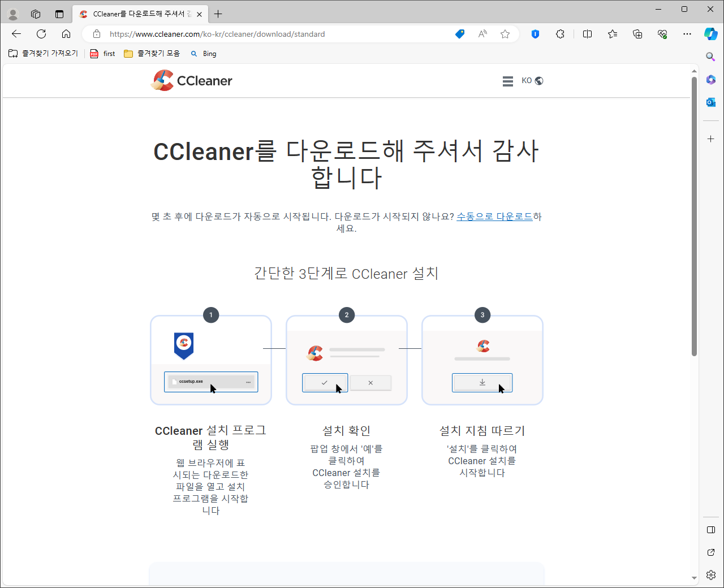724x588 pixels.
Task: Open the Bing bookmark
Action: (204, 53)
